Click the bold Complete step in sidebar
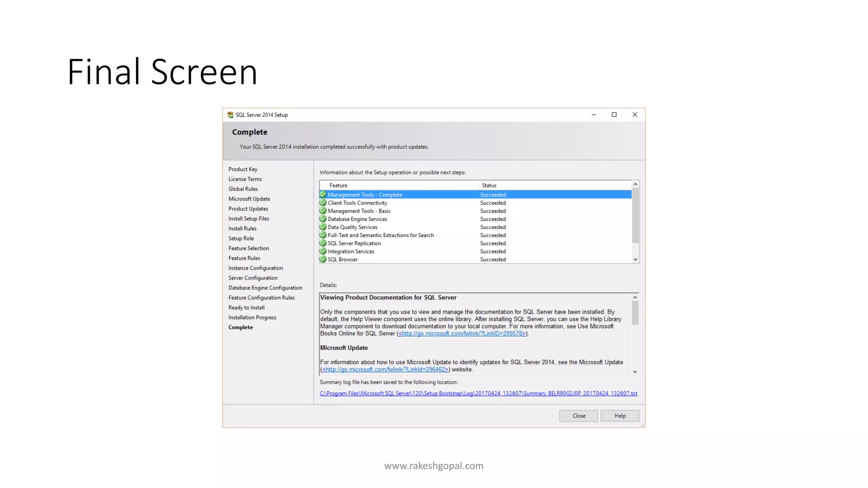The height and width of the screenshot is (488, 868). point(240,327)
